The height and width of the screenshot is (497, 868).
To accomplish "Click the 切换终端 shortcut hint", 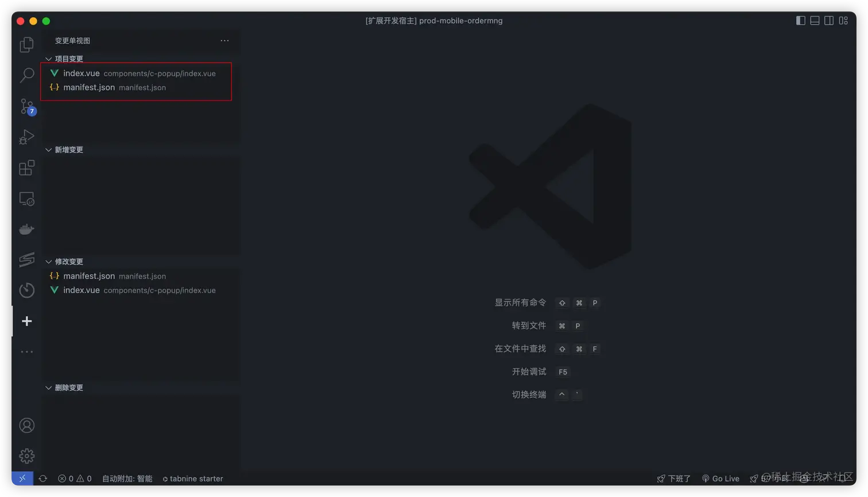I will [548, 394].
